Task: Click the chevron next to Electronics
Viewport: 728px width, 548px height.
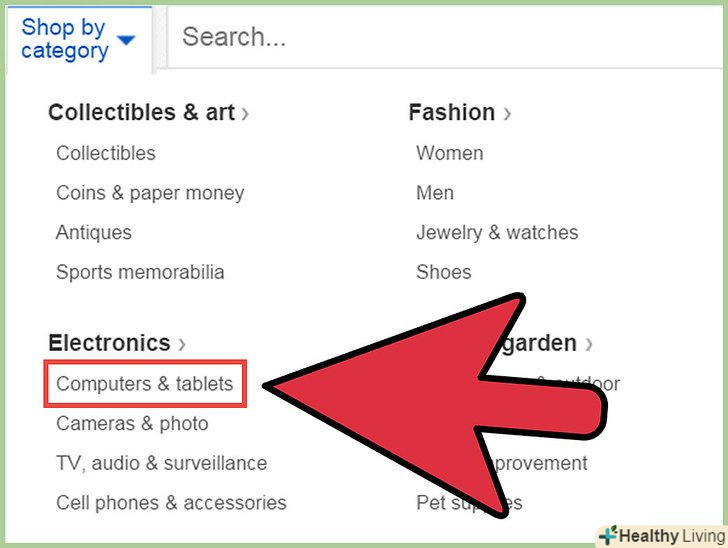Action: (182, 344)
